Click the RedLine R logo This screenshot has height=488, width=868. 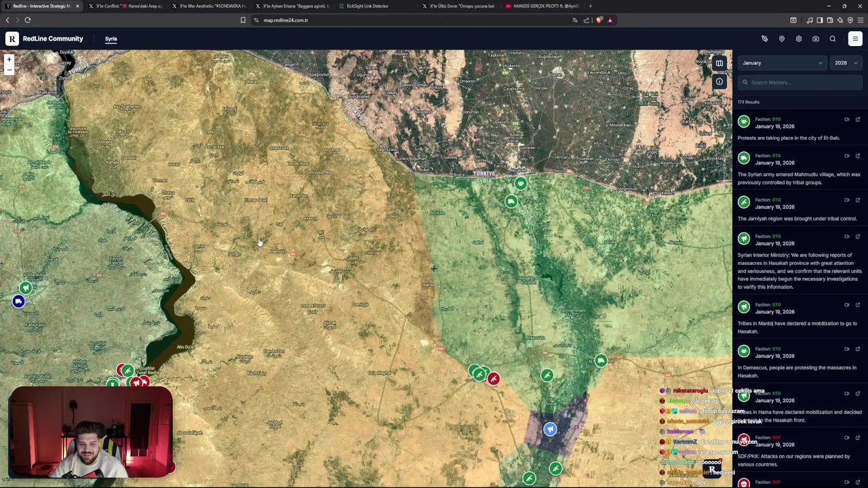12,39
